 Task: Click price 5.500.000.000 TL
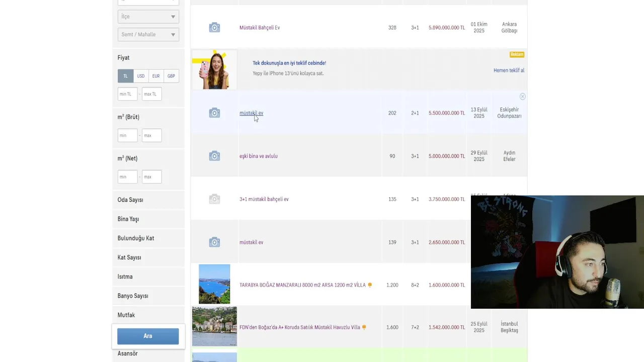coord(447,113)
